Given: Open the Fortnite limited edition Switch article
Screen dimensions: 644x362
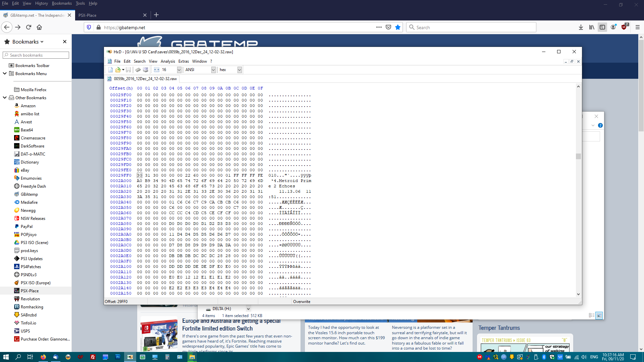Looking at the screenshot, I should click(x=231, y=325).
